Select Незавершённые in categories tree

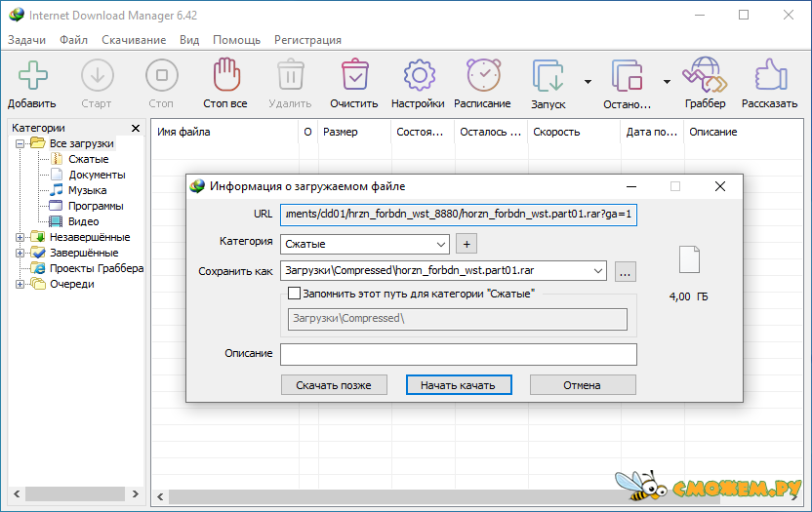[x=90, y=237]
